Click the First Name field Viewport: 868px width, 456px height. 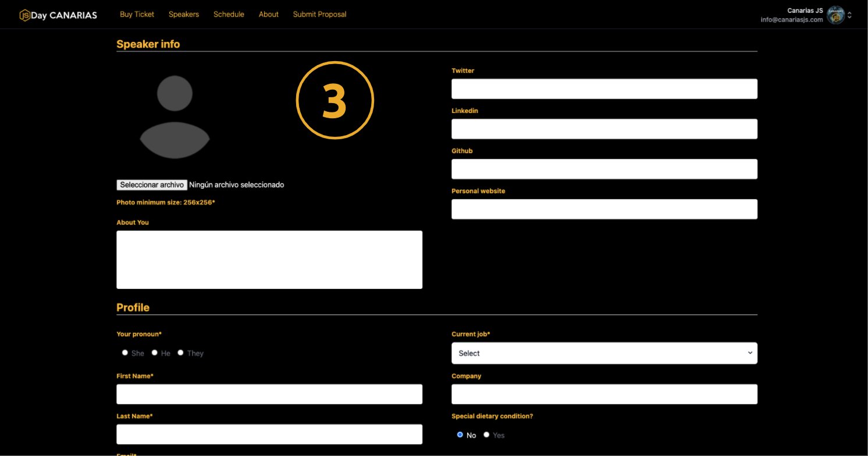[x=269, y=394]
